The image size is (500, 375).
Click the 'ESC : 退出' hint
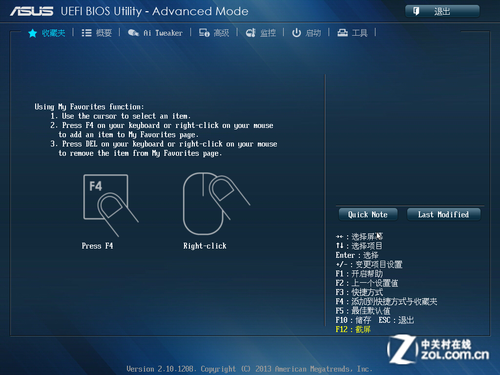click(x=396, y=320)
